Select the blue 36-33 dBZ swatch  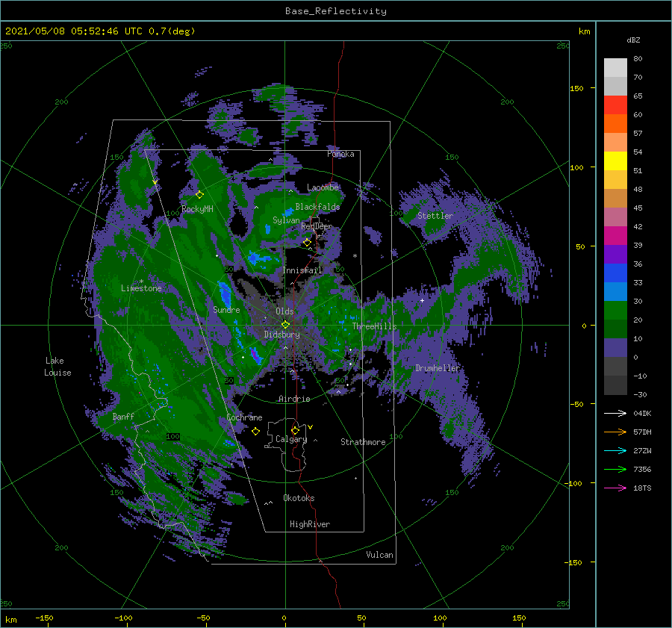[615, 273]
